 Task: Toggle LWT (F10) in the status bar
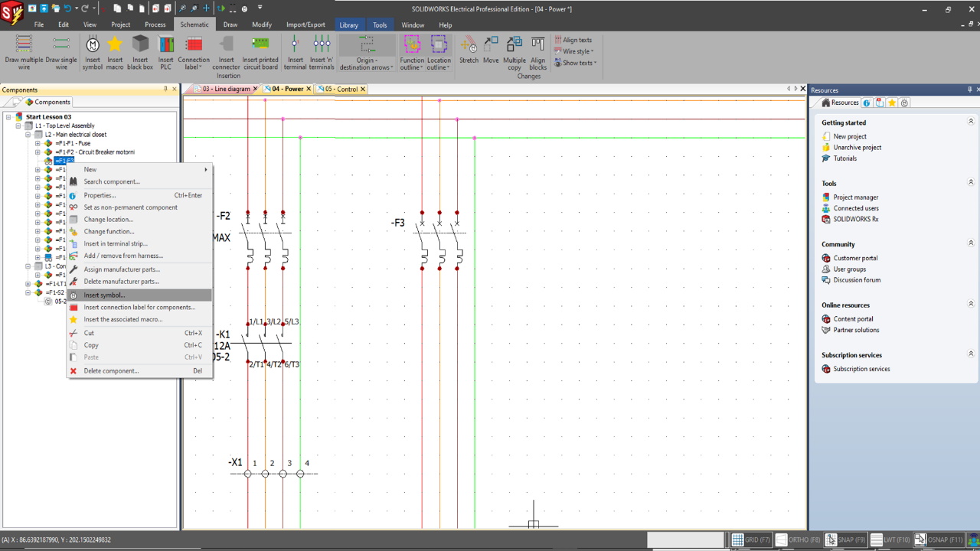[x=890, y=540]
